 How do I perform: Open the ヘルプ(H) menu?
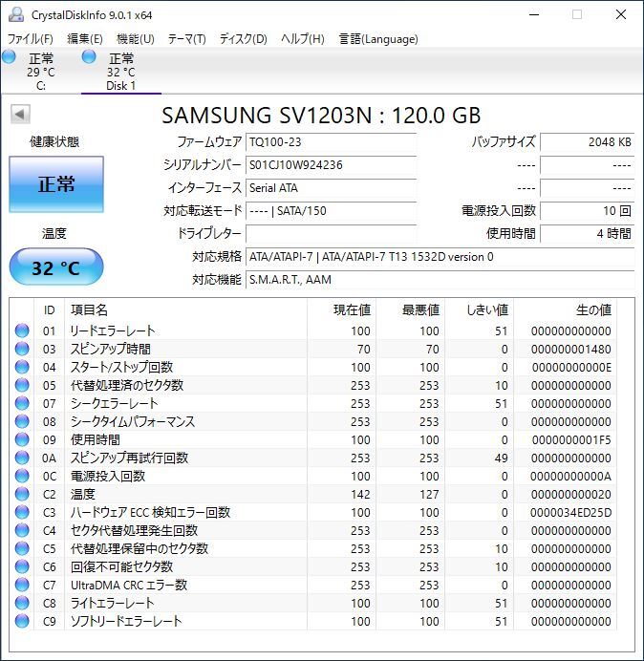(x=303, y=39)
